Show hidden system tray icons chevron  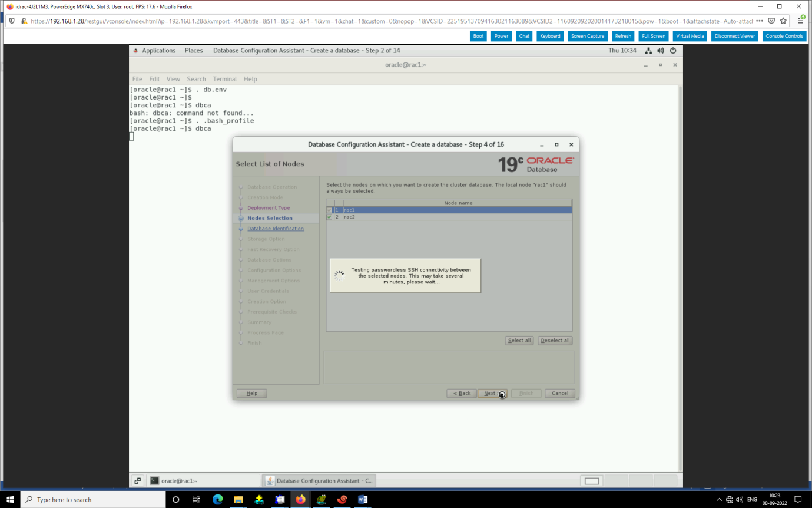coord(719,500)
